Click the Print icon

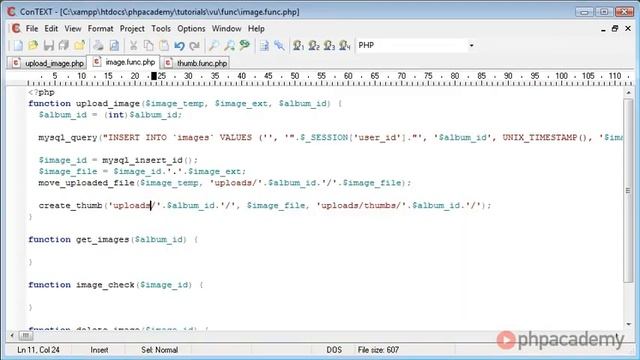click(98, 45)
